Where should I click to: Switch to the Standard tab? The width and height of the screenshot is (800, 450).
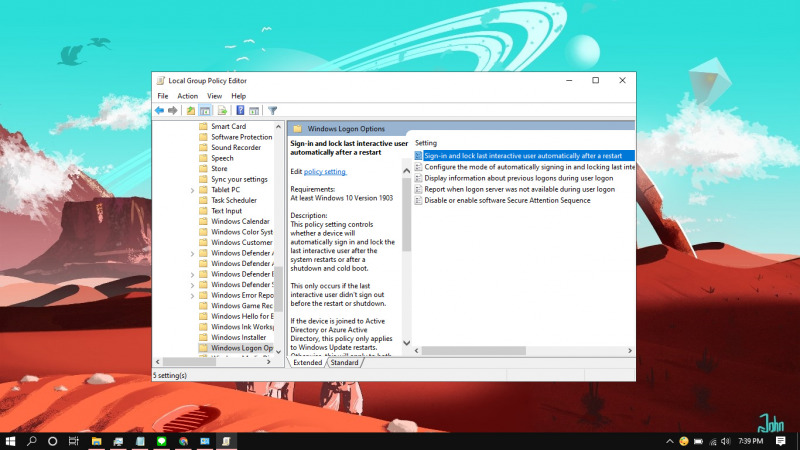[x=344, y=362]
